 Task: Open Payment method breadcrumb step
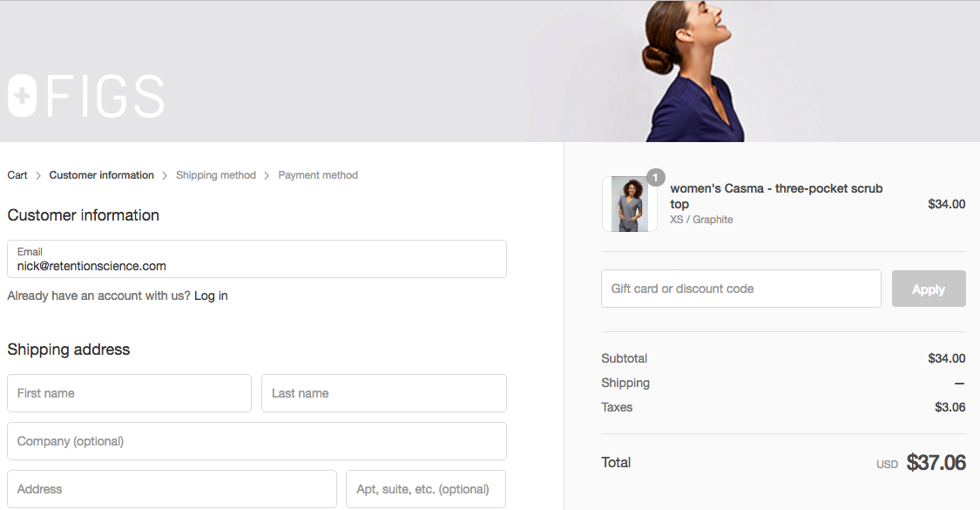pos(318,175)
